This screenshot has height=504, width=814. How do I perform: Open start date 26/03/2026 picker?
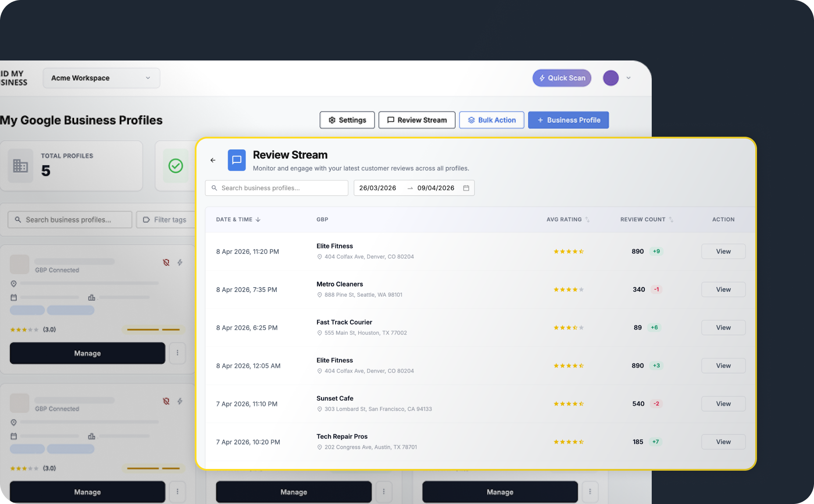378,188
